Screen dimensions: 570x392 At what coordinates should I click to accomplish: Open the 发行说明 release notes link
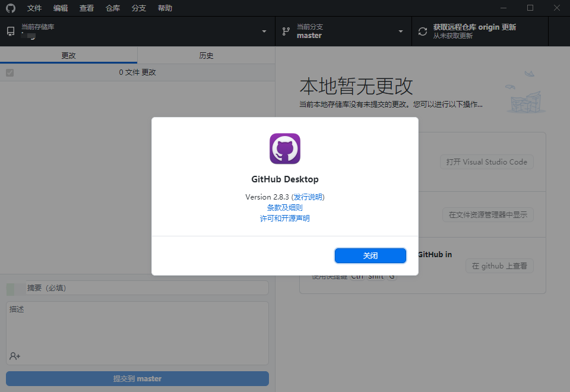coord(308,197)
